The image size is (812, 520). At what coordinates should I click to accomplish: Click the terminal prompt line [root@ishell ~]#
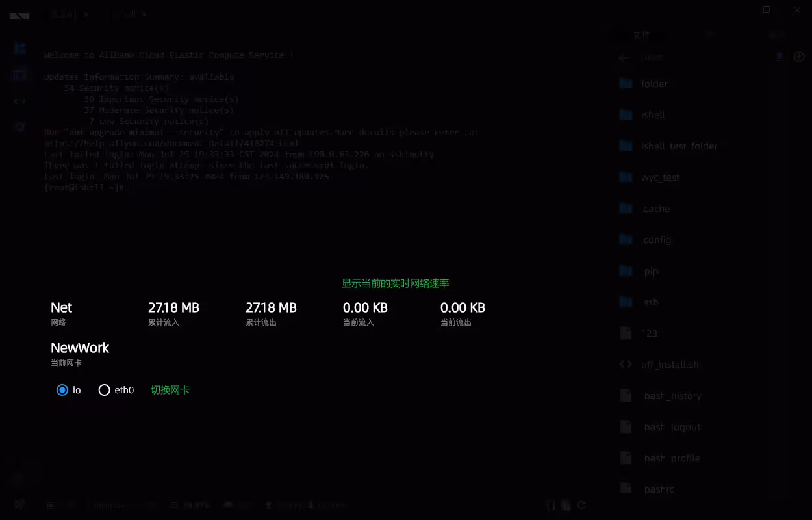(x=83, y=187)
